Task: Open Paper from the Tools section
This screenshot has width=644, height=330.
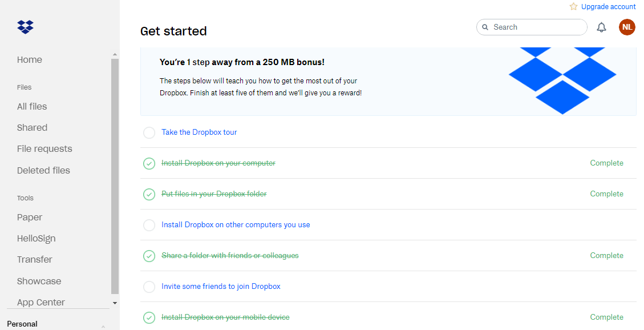Action: [29, 217]
